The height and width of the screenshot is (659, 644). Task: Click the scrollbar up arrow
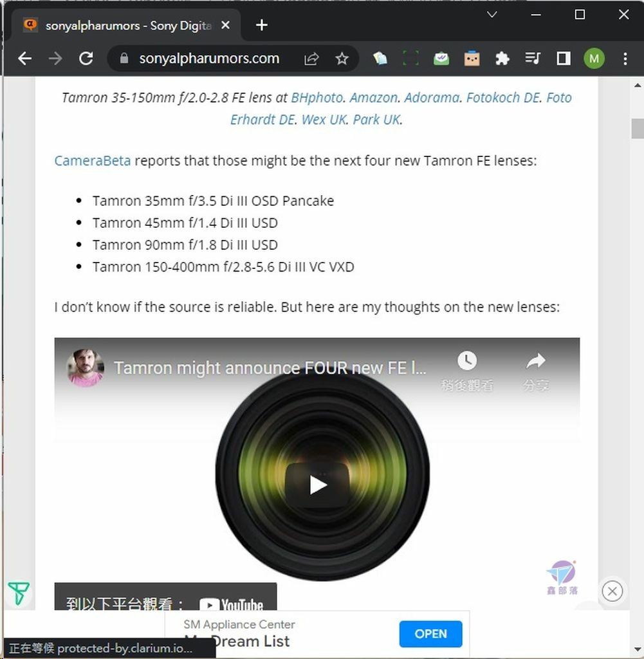pyautogui.click(x=638, y=86)
